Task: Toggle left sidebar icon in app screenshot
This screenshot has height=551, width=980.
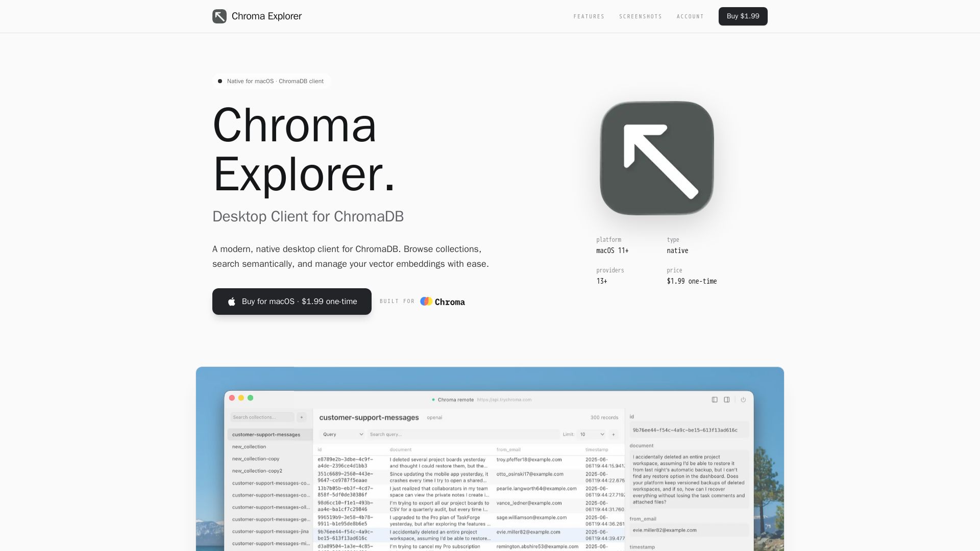Action: [x=715, y=400]
